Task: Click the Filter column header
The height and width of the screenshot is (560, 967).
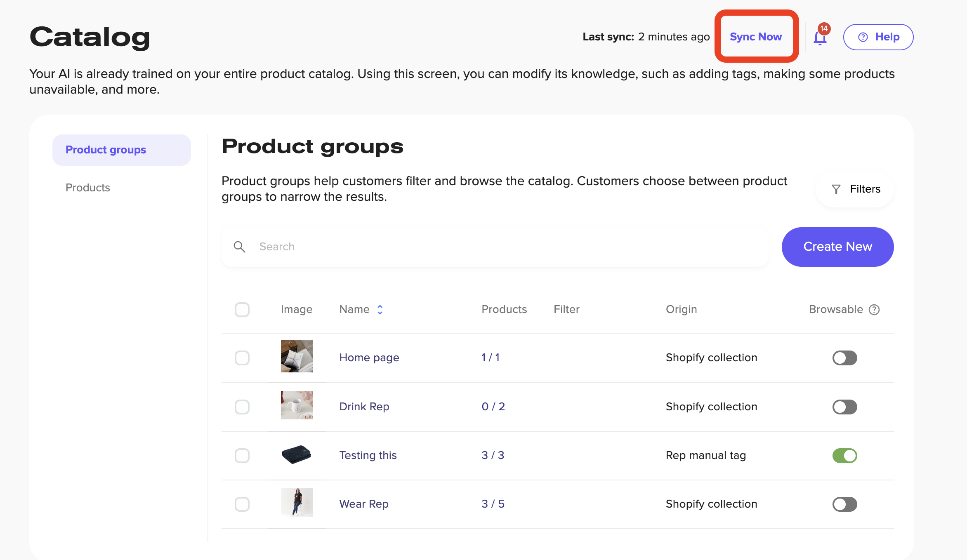Action: point(566,309)
